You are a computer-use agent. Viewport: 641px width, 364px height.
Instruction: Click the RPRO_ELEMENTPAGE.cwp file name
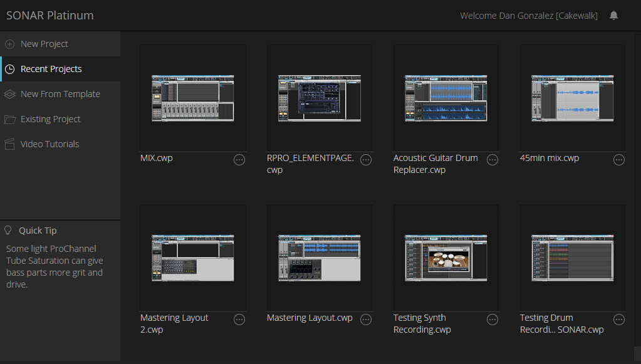(310, 164)
